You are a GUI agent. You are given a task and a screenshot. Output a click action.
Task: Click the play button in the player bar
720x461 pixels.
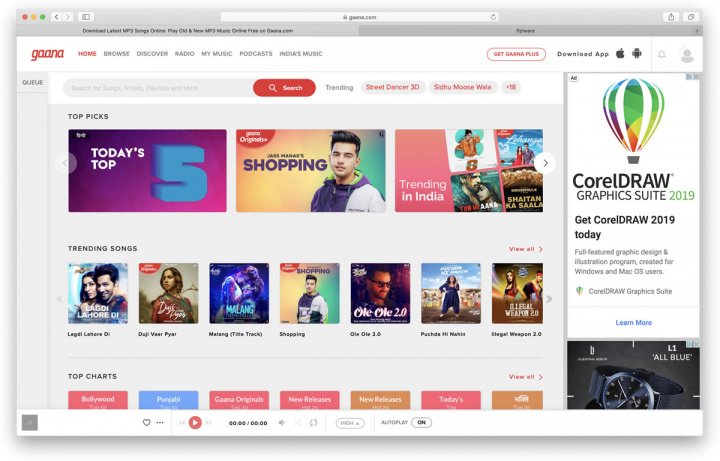[x=195, y=422]
